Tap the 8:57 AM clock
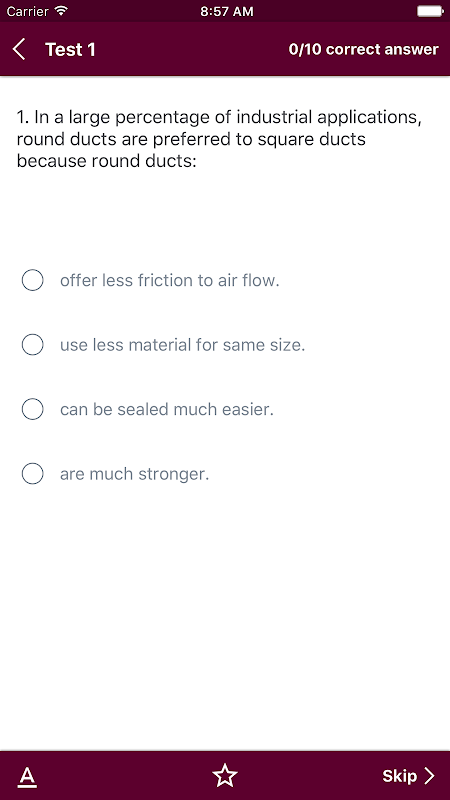 [227, 11]
